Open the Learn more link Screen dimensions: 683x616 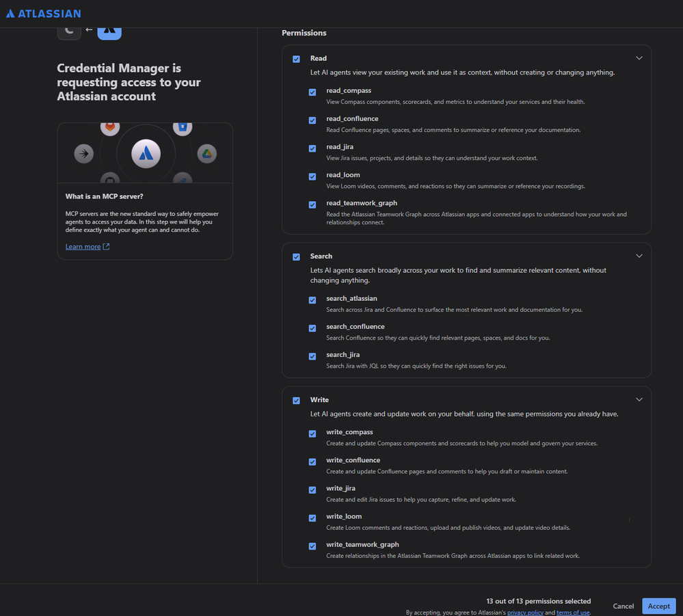[83, 247]
